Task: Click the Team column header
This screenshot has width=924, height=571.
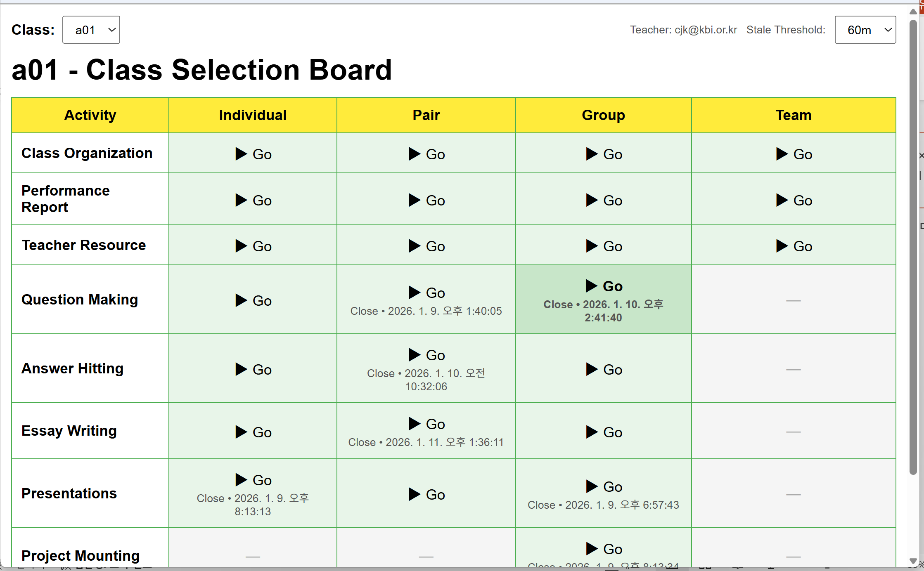Action: tap(793, 115)
